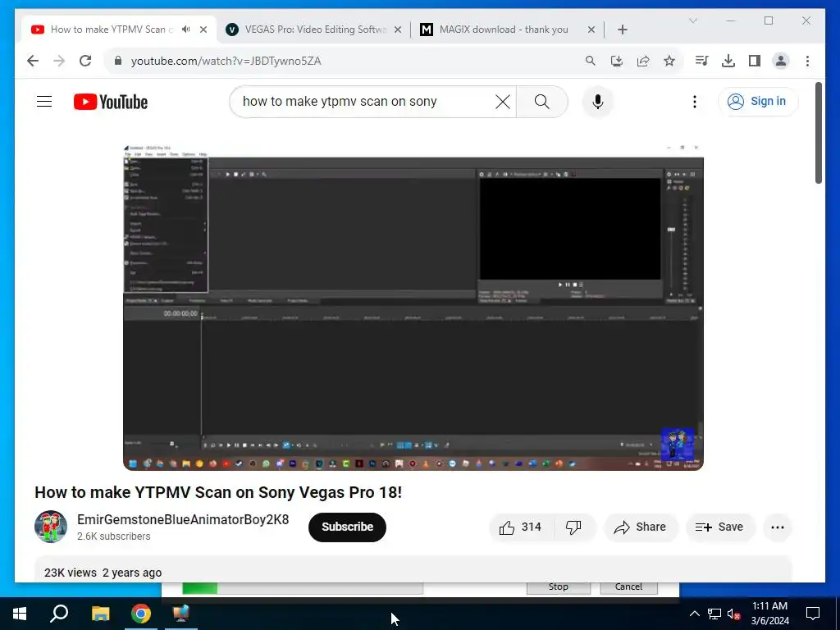Reload the YouTube page
Viewport: 840px width, 630px height.
pos(85,61)
